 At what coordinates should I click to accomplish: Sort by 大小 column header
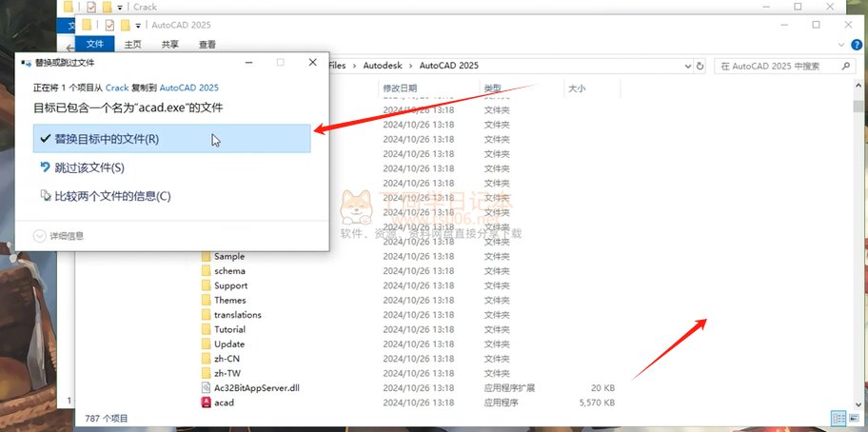click(576, 88)
